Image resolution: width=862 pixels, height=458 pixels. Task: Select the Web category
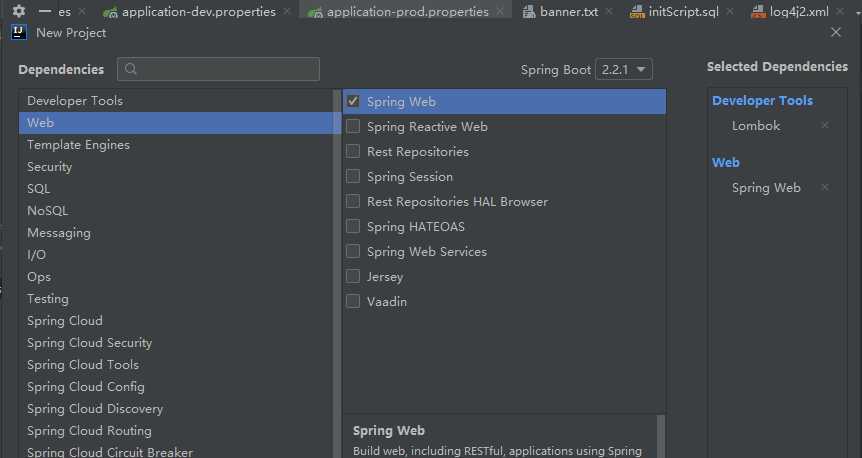coord(177,123)
